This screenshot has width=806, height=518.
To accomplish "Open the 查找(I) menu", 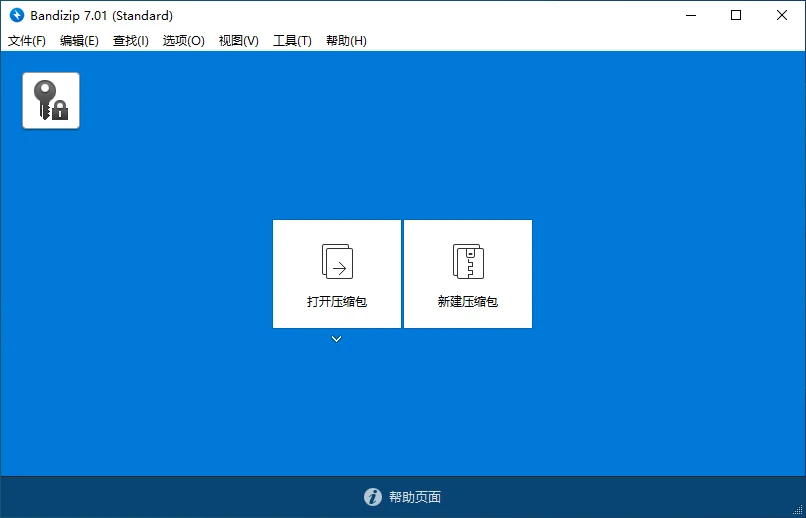I will coord(131,41).
